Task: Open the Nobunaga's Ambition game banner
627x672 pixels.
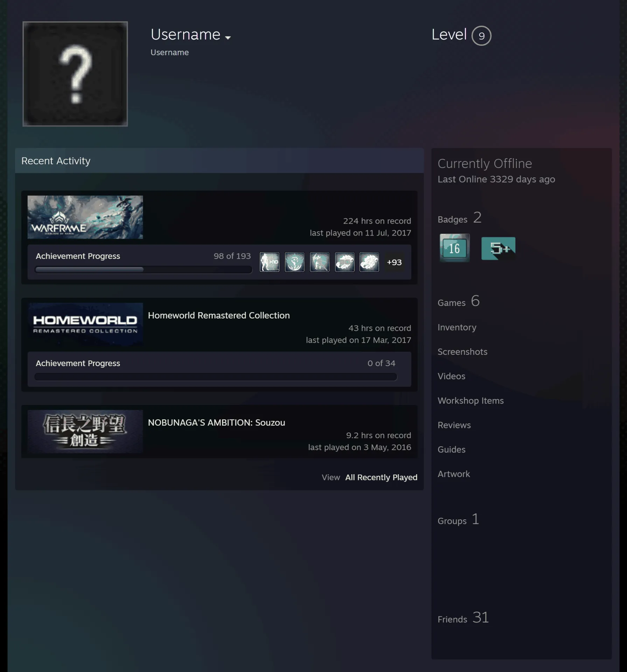Action: (x=85, y=431)
